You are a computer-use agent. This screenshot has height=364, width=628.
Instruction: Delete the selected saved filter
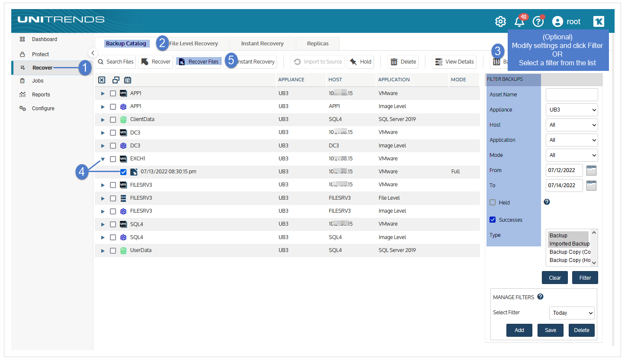click(x=582, y=330)
